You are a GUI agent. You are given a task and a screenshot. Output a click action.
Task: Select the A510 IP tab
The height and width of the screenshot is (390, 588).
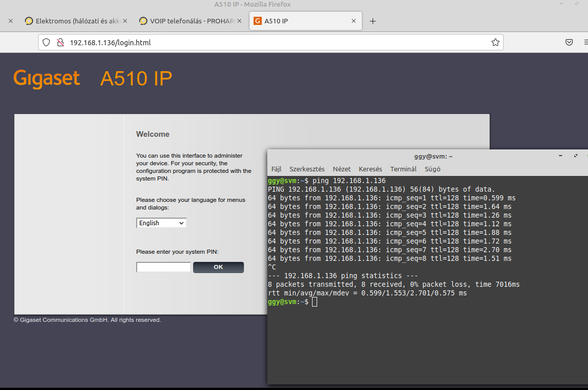point(305,21)
